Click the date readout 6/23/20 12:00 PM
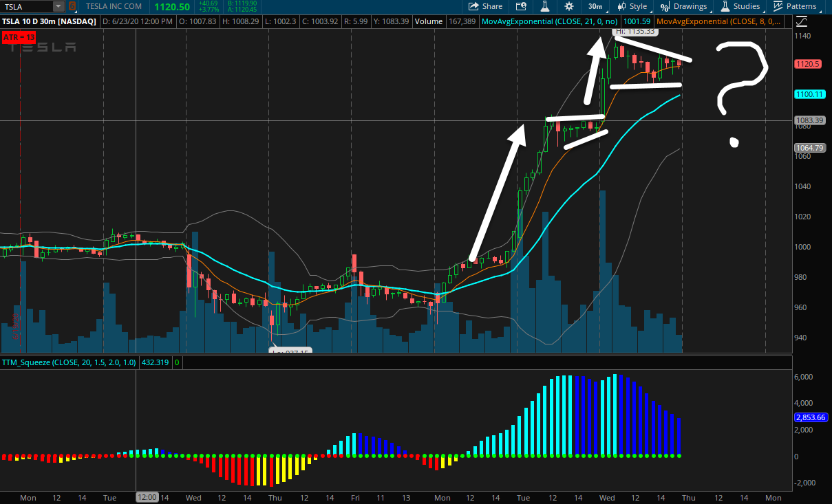 pyautogui.click(x=138, y=21)
